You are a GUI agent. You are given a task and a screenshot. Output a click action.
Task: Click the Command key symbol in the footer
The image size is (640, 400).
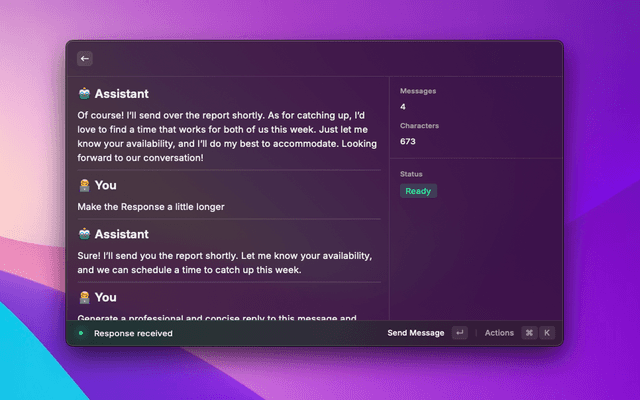click(529, 333)
